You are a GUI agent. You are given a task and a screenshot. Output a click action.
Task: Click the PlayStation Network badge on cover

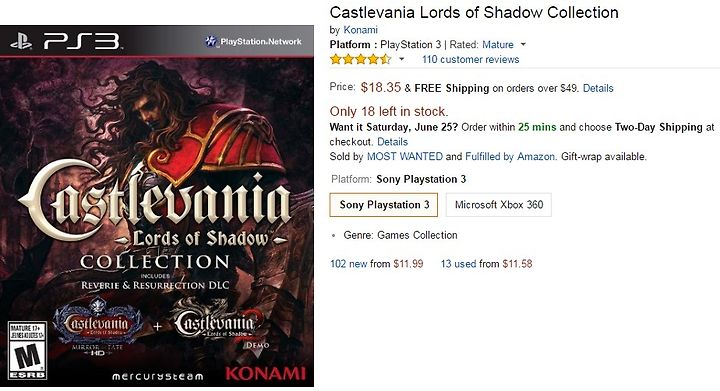tap(253, 41)
